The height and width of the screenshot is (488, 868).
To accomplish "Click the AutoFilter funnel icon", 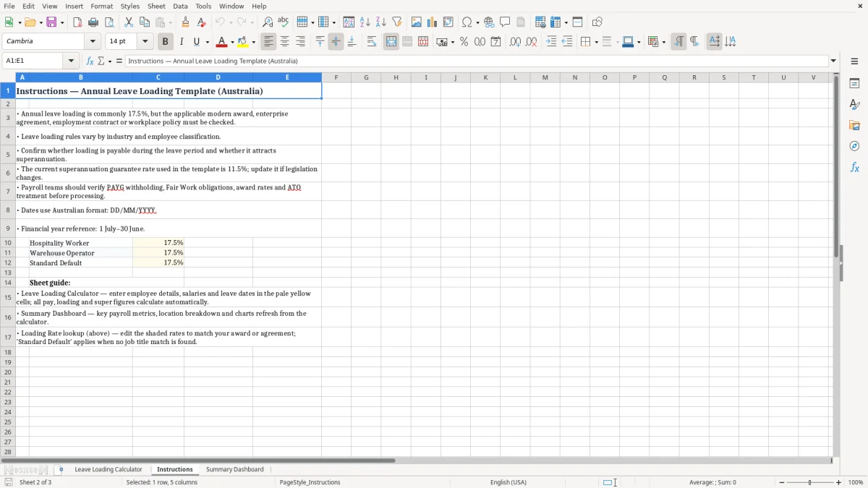I will click(x=397, y=22).
